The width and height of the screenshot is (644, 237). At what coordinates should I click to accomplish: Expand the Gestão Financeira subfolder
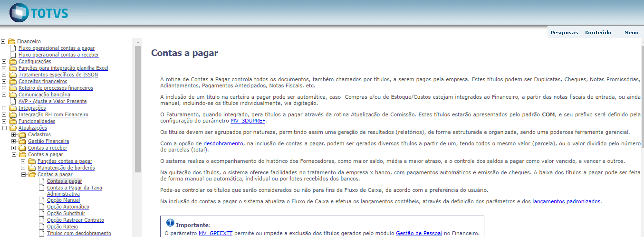(14, 141)
